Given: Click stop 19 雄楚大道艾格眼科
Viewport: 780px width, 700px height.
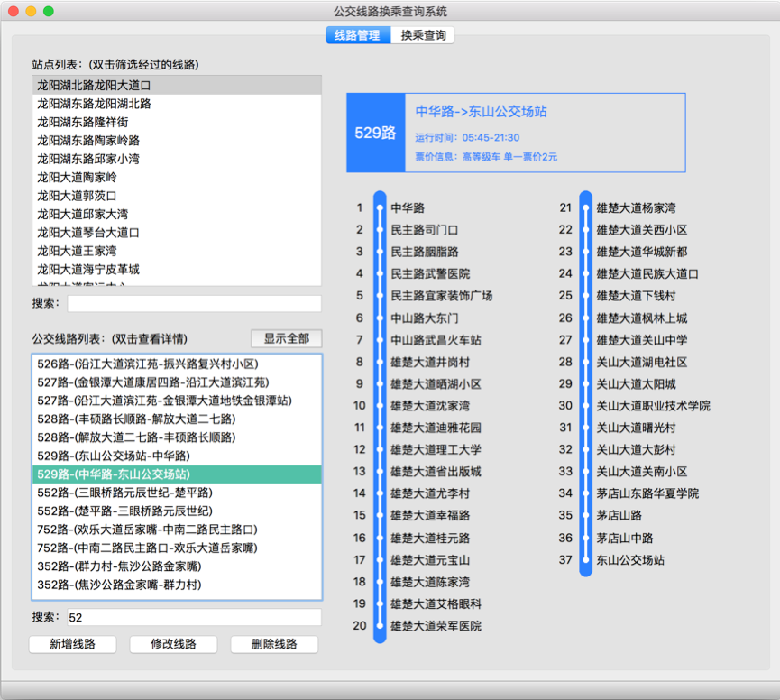Looking at the screenshot, I should click(436, 603).
